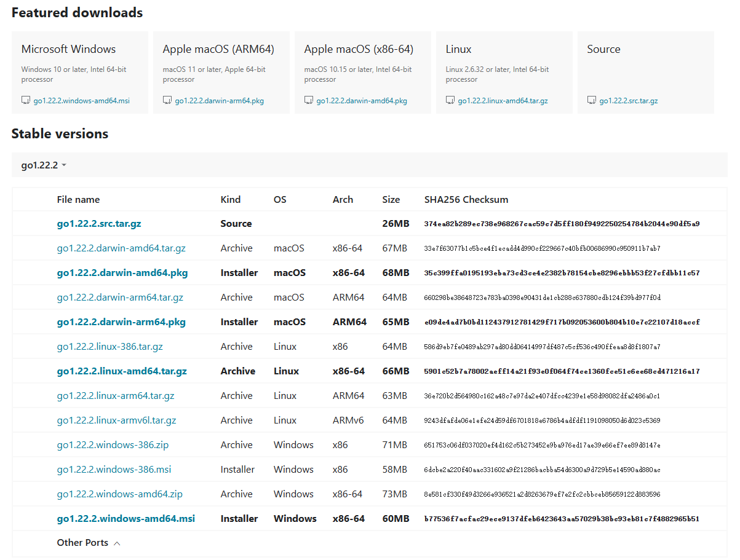Click download icon beside featured go1.22.2.darwin-amd64.pkg
Viewport: 740px width, 560px height.
[x=309, y=100]
